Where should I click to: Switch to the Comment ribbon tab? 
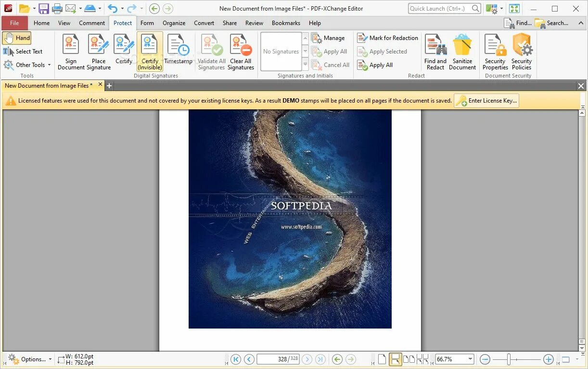pyautogui.click(x=92, y=23)
